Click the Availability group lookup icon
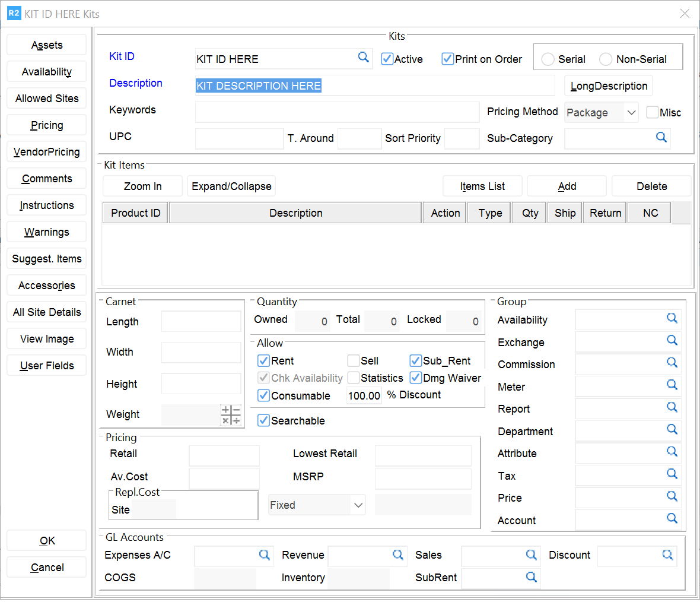This screenshot has width=700, height=602. (x=672, y=318)
